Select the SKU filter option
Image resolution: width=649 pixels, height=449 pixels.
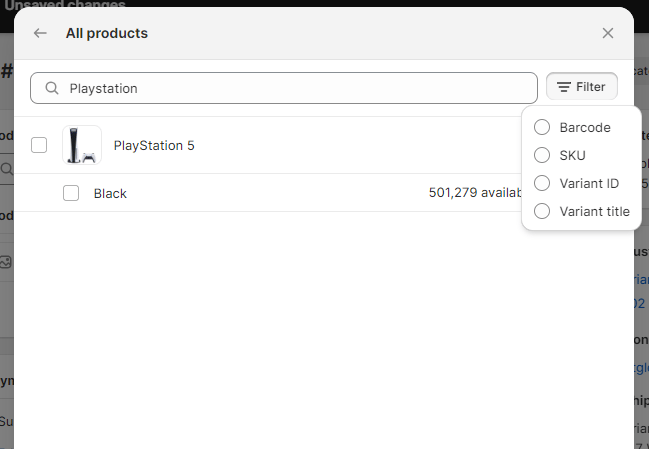tap(542, 155)
